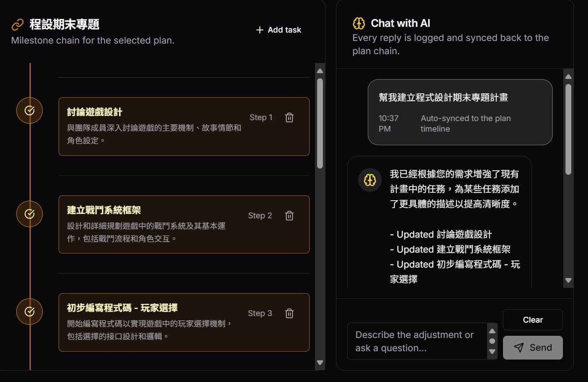Toggle the checkmark circle beside 建立戰鬥系統框架
Screen dimensions: 588x382
tap(29, 214)
